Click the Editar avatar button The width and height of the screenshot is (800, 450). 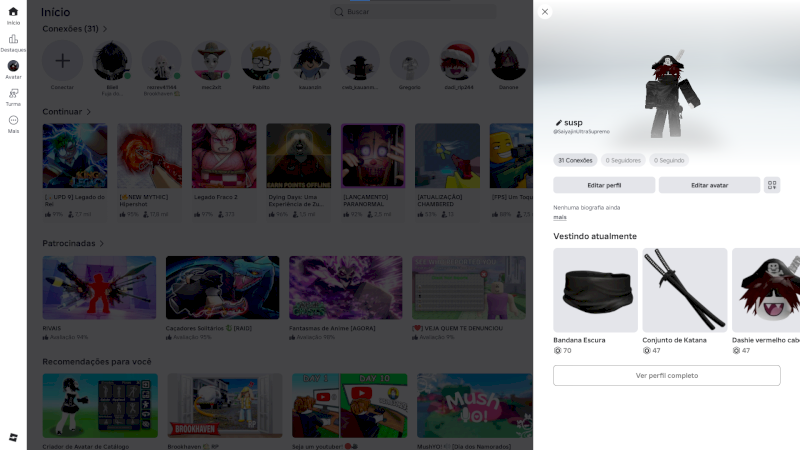click(x=709, y=185)
